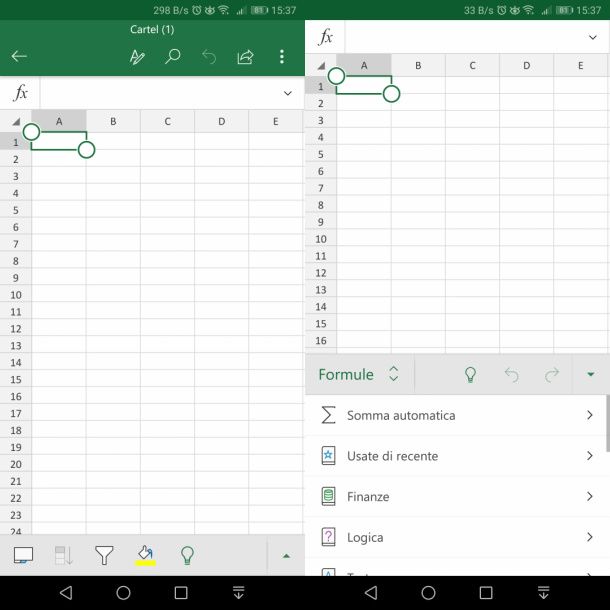
Task: Tap navigation bar hide icon on right screen
Action: click(543, 592)
